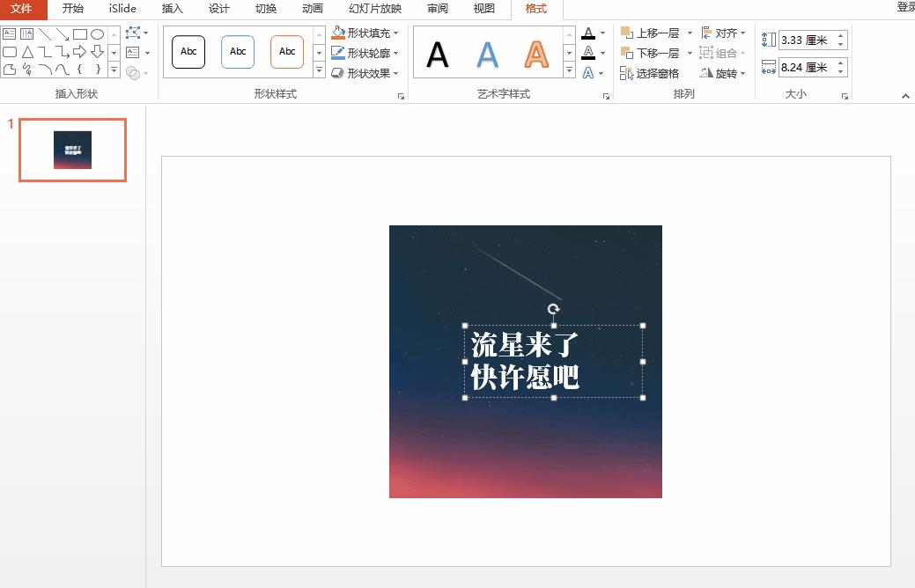
Task: Pick the elbow arrow connector shape
Action: (x=63, y=52)
